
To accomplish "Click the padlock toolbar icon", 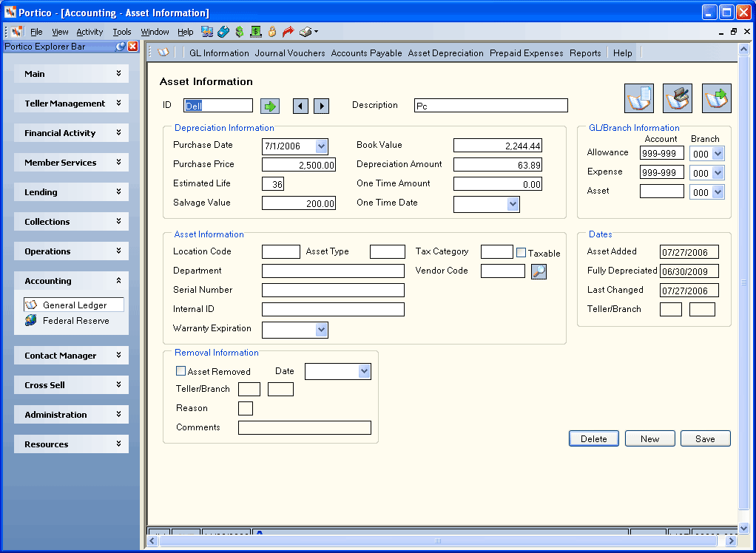I will (x=272, y=32).
